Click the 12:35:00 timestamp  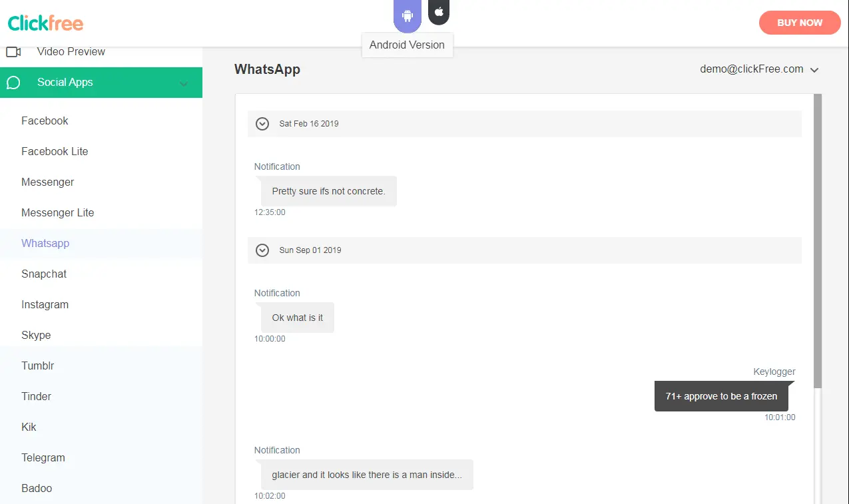point(270,212)
